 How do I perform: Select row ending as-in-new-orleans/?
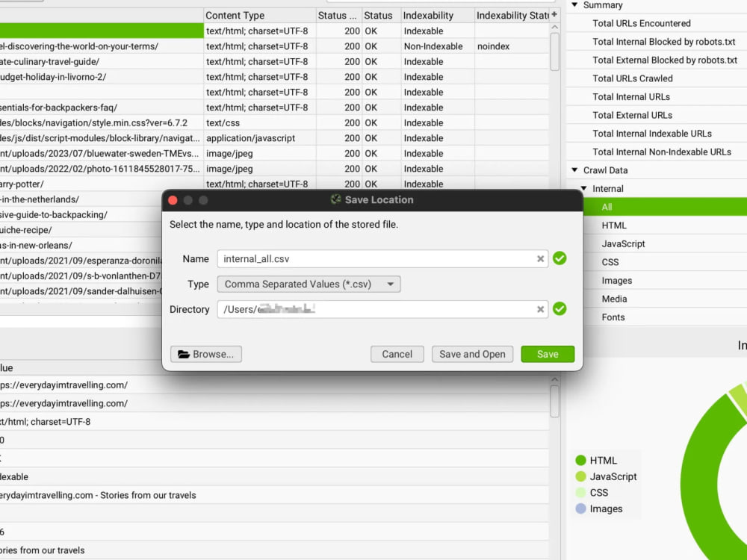pyautogui.click(x=81, y=245)
